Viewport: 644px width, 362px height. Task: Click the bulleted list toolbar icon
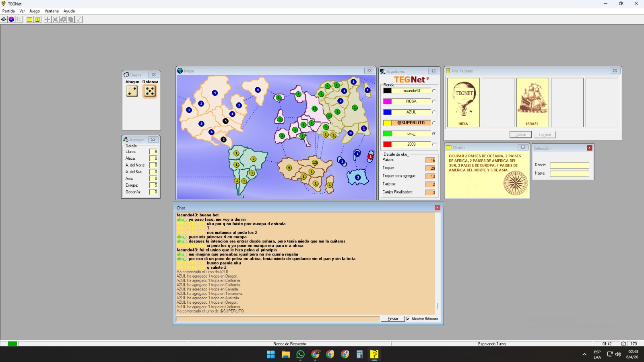[x=19, y=19]
